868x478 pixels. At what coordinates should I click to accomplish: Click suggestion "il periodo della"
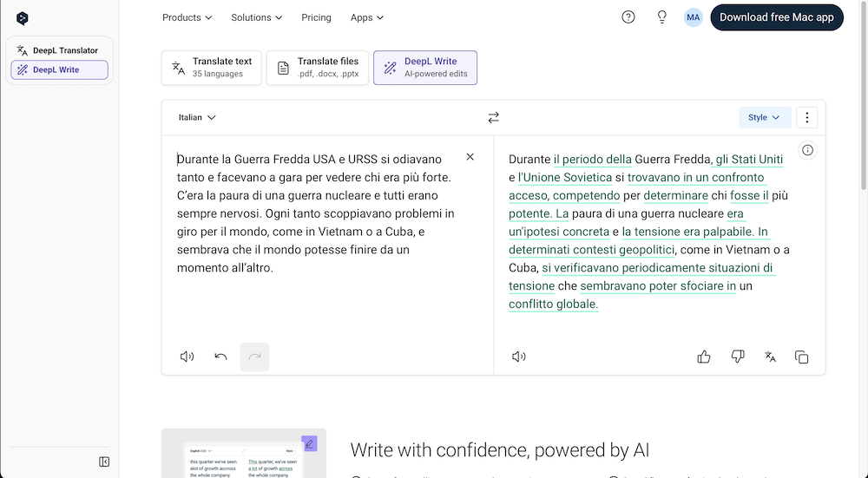point(592,160)
